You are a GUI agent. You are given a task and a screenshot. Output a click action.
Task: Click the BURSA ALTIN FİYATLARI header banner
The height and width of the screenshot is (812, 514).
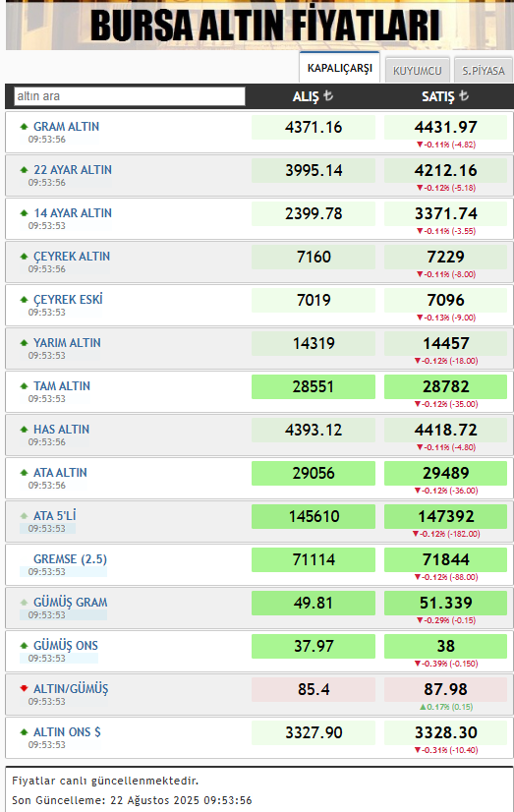(259, 25)
